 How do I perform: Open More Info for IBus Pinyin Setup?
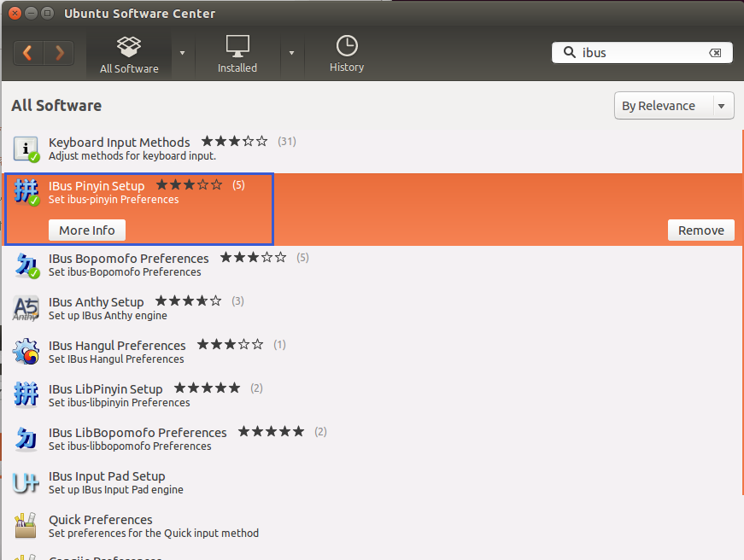click(87, 230)
